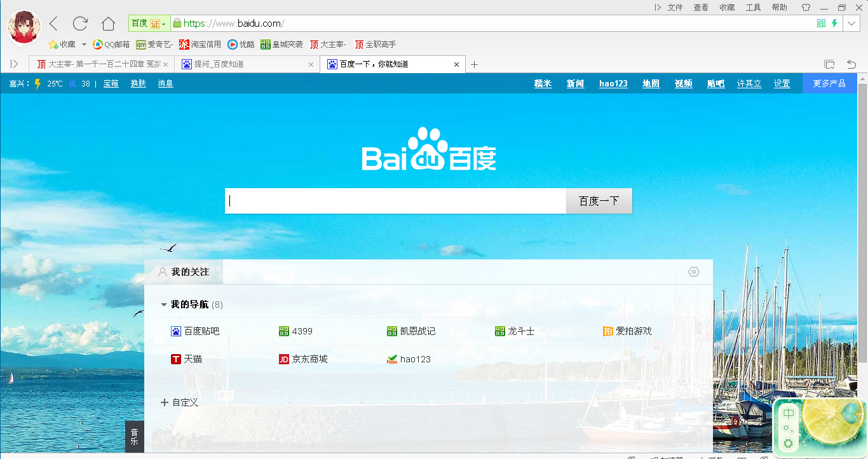868x459 pixels.
Task: Reload the page with the refresh icon
Action: pos(80,24)
